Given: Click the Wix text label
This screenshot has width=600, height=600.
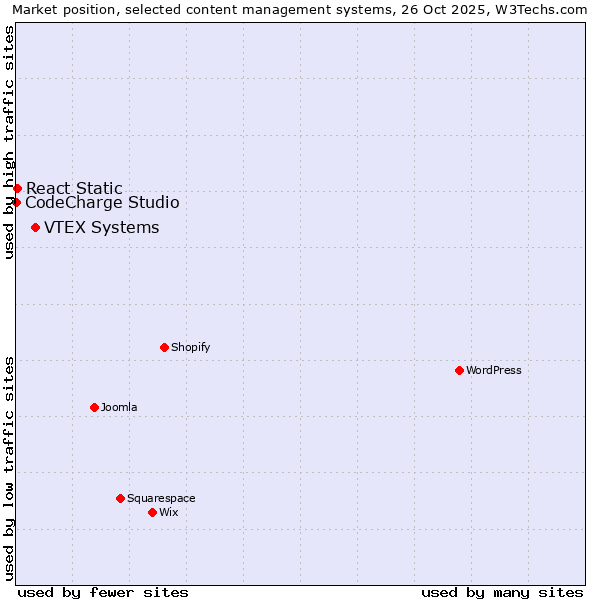Looking at the screenshot, I should click(168, 512).
